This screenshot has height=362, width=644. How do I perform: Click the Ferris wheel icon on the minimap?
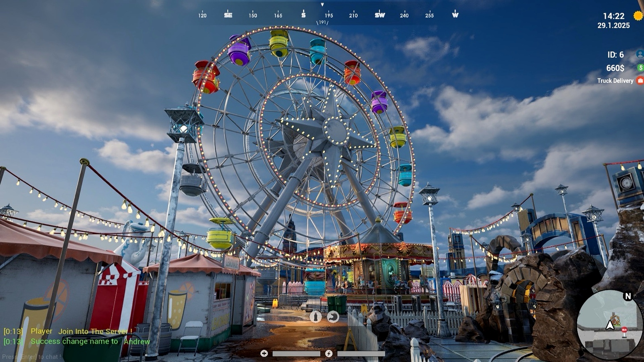[x=615, y=319]
